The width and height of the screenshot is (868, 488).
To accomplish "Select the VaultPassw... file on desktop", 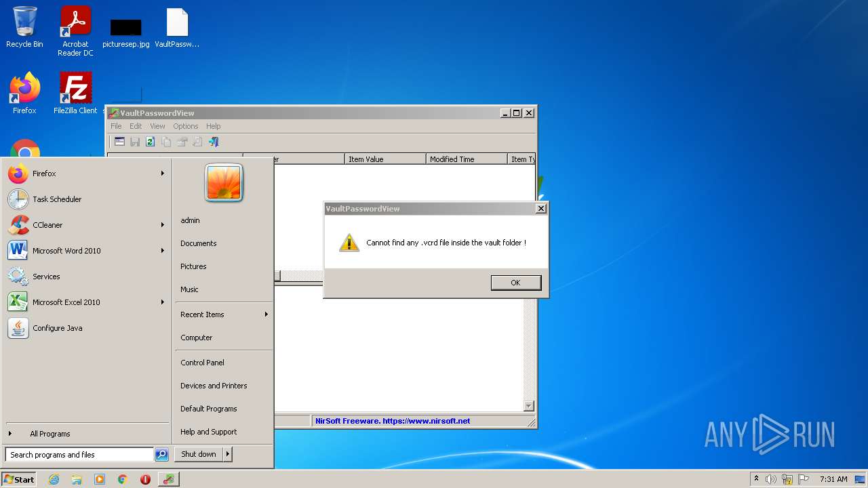I will (177, 28).
